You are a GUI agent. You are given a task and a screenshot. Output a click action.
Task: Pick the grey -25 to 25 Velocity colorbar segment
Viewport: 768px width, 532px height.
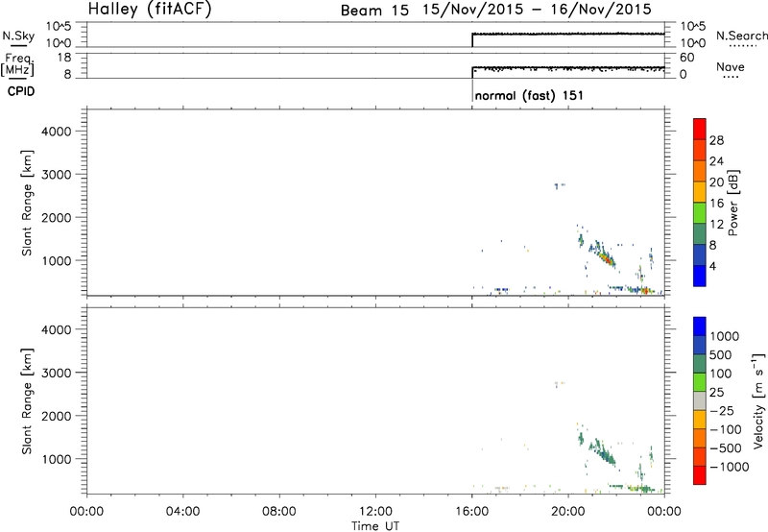[700, 401]
